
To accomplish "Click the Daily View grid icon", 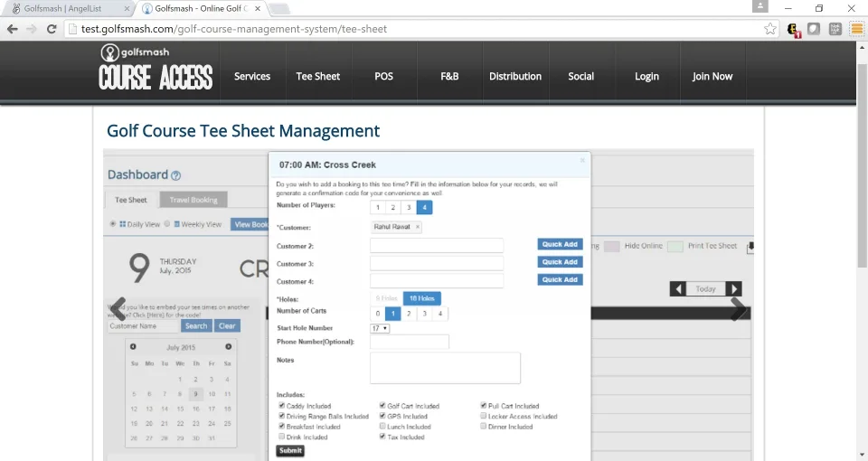I will click(x=122, y=224).
